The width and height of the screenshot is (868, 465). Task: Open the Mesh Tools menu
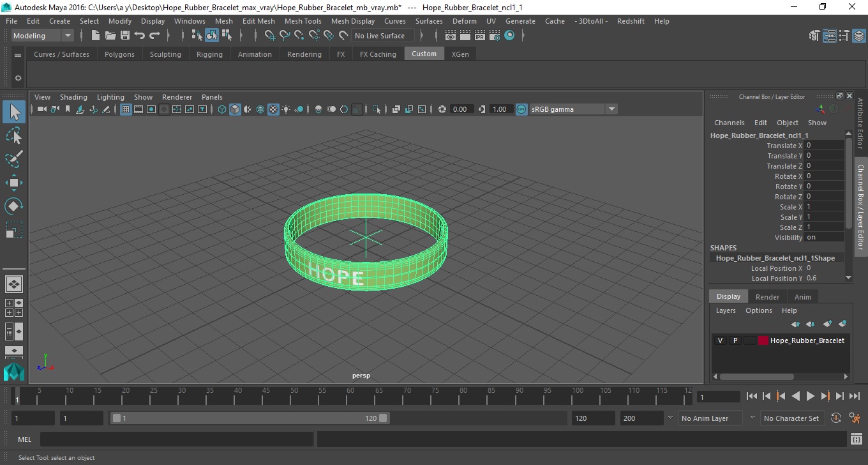pos(303,21)
